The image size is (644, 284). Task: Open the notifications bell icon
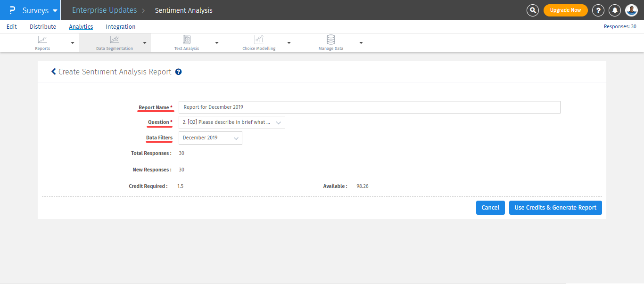[615, 10]
